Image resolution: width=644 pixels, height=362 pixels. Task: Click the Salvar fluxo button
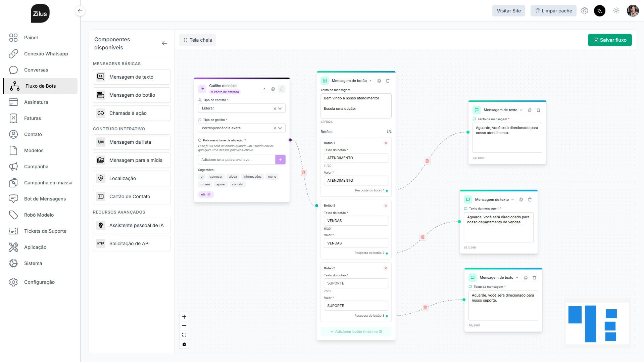point(609,40)
